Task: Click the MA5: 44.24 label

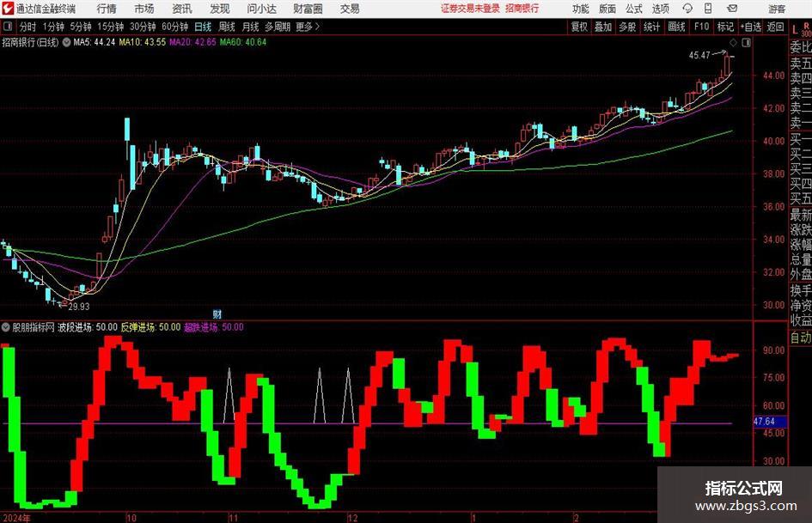Action: pos(95,42)
